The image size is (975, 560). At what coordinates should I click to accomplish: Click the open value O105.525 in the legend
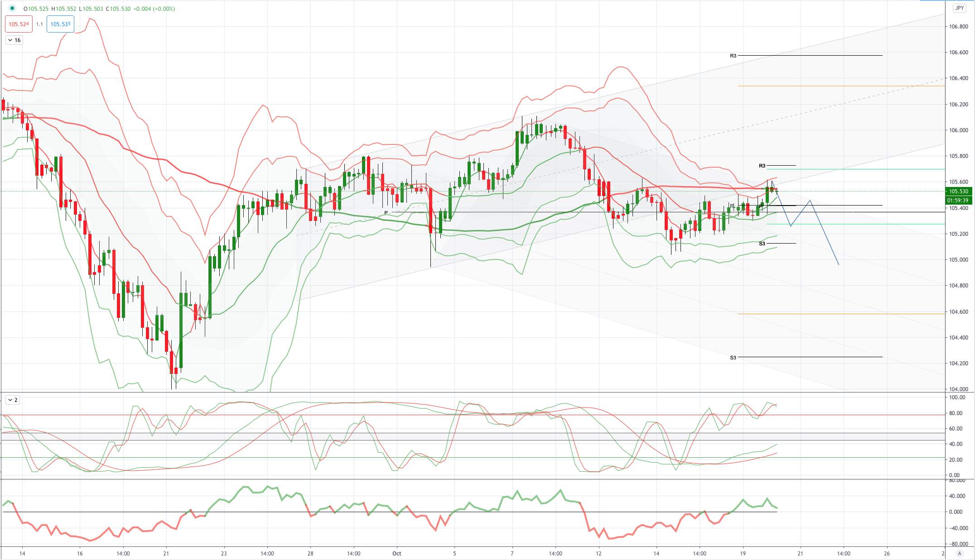click(x=36, y=9)
